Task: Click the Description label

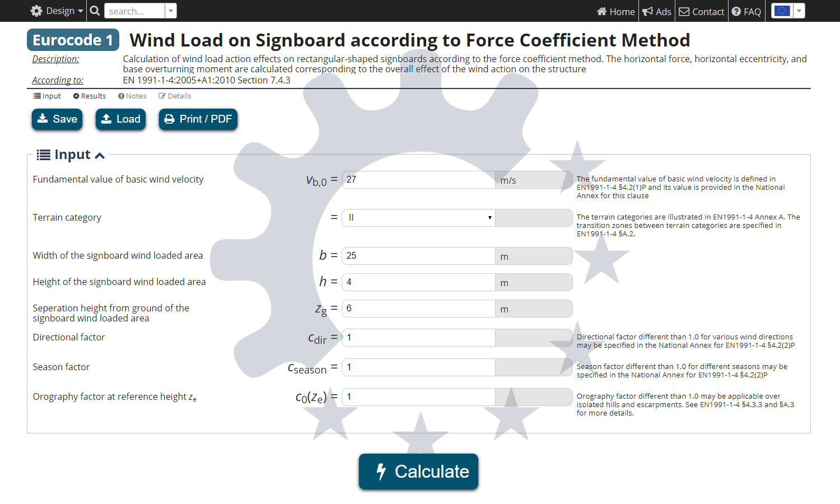Action: pyautogui.click(x=55, y=59)
